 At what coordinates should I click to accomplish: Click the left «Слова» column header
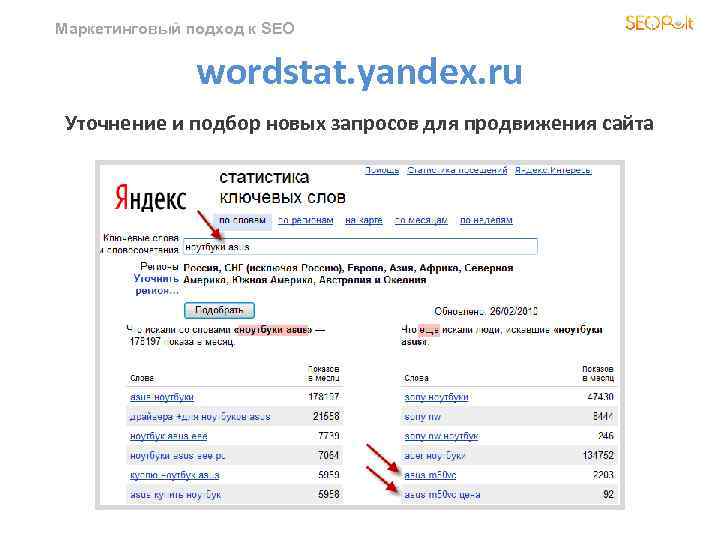[142, 378]
